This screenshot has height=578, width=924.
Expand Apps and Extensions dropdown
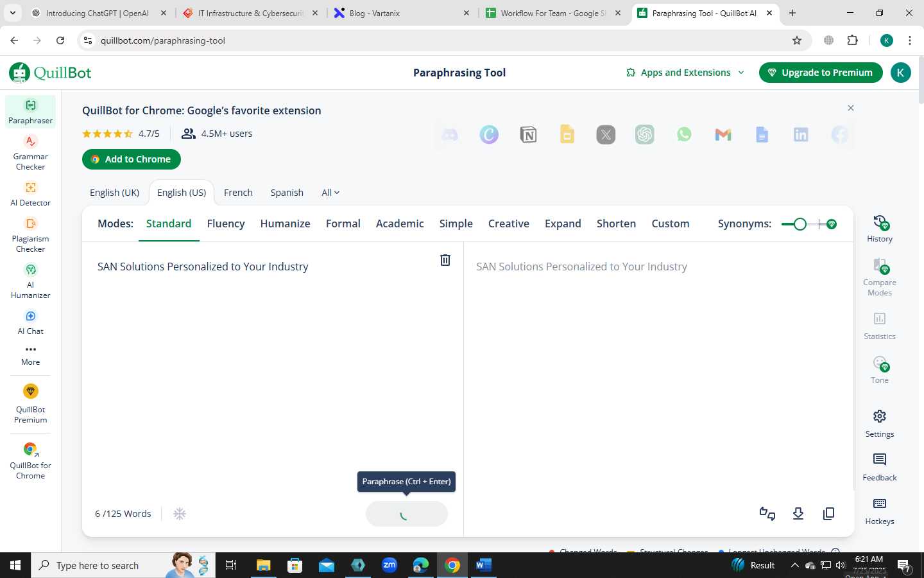pos(685,73)
